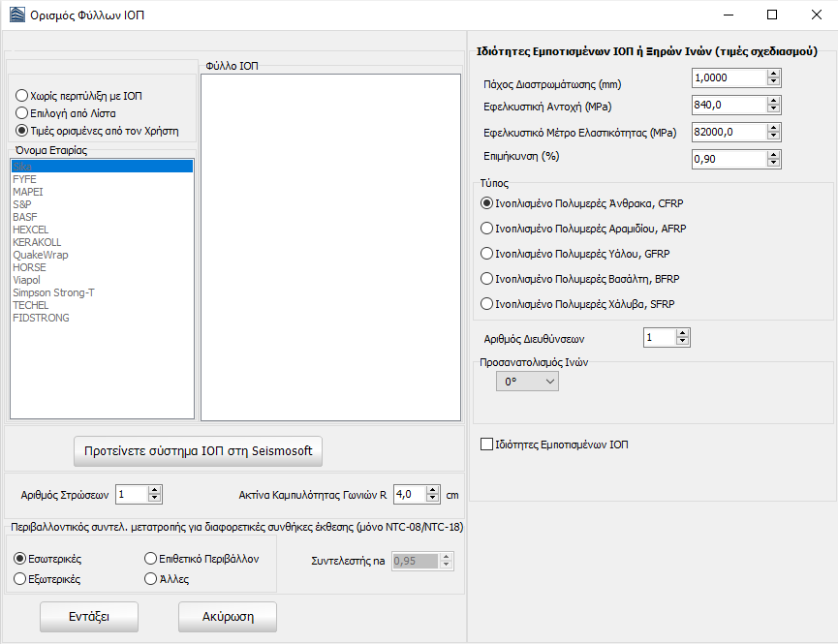Click the SeismoStruct app icon in title bar
This screenshot has height=644, width=838.
tap(16, 15)
